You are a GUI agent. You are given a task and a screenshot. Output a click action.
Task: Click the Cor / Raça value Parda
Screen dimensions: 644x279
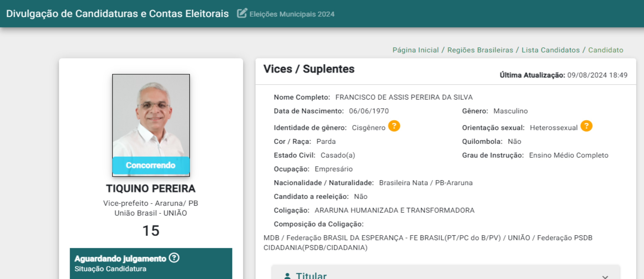pyautogui.click(x=326, y=141)
